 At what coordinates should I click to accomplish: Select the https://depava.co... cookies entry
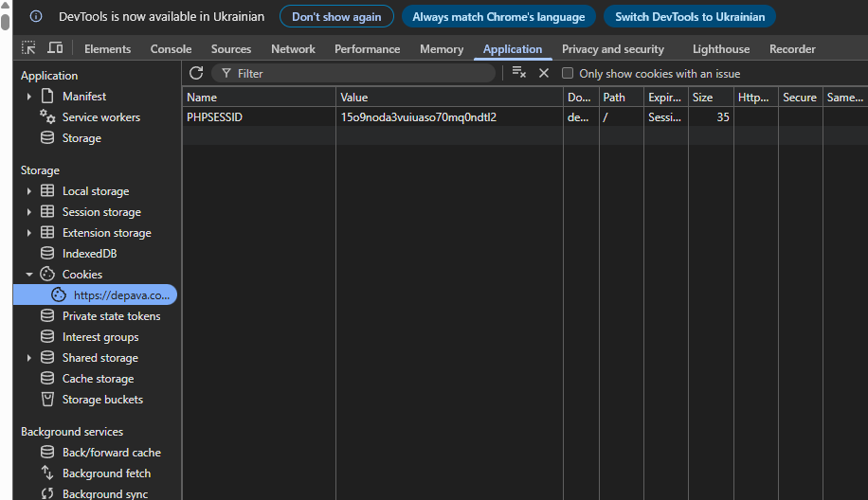pos(95,295)
